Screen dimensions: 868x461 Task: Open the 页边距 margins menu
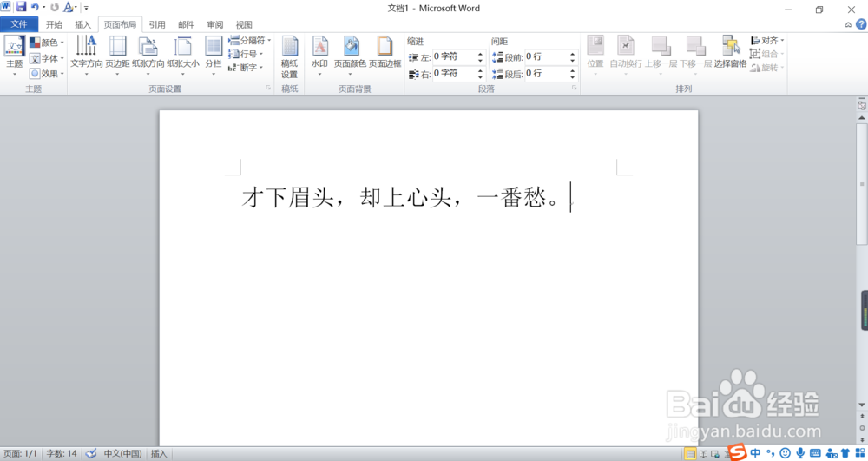click(117, 56)
